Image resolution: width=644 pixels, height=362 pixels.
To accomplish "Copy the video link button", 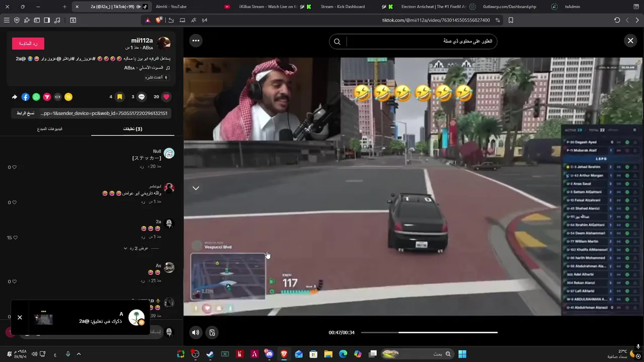I will click(25, 113).
